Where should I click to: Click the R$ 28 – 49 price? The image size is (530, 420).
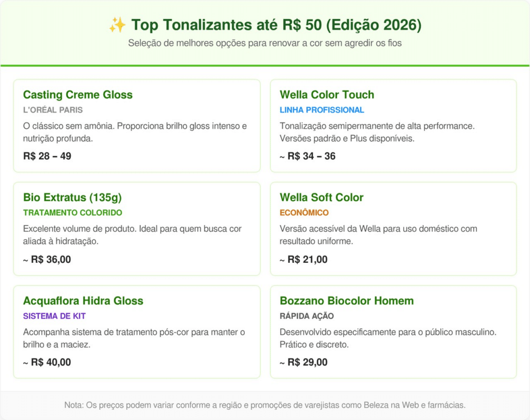[47, 156]
